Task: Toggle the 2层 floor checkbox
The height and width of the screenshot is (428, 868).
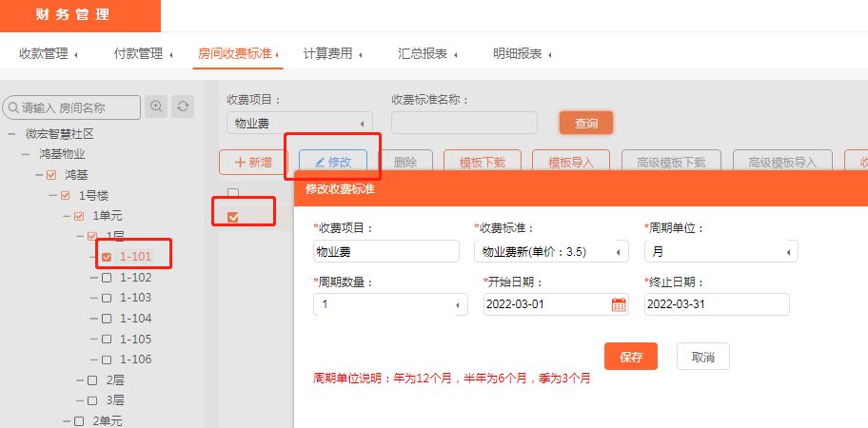Action: [x=92, y=380]
